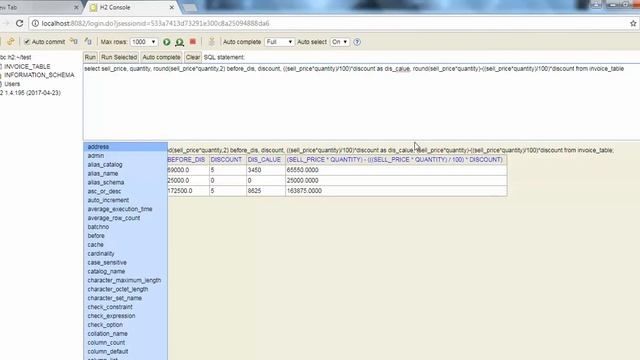Click the Refresh toolbar icon
Image resolution: width=640 pixels, height=360 pixels.
[11, 42]
